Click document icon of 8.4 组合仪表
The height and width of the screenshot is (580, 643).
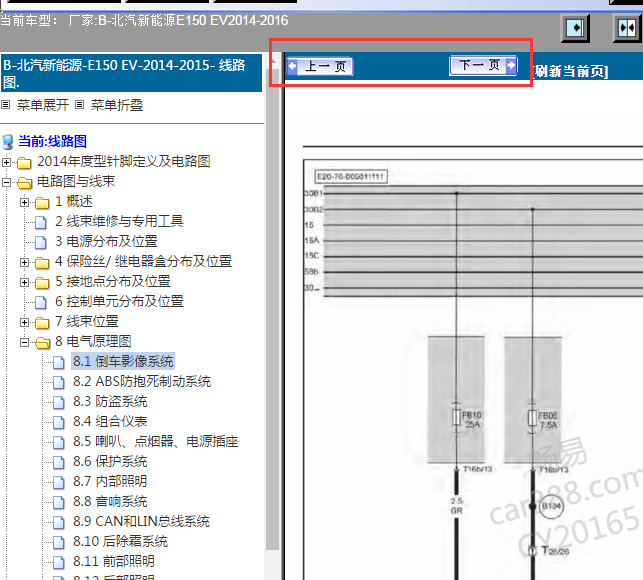pos(59,422)
